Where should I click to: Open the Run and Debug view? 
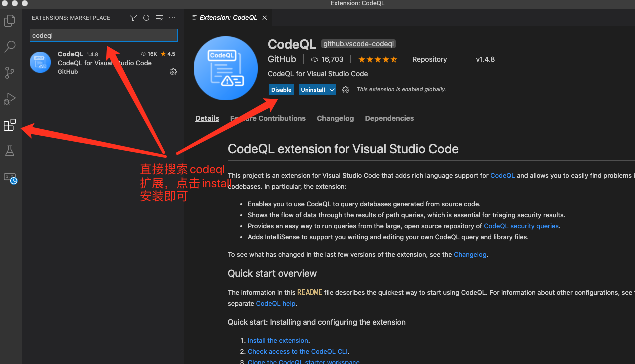click(10, 99)
